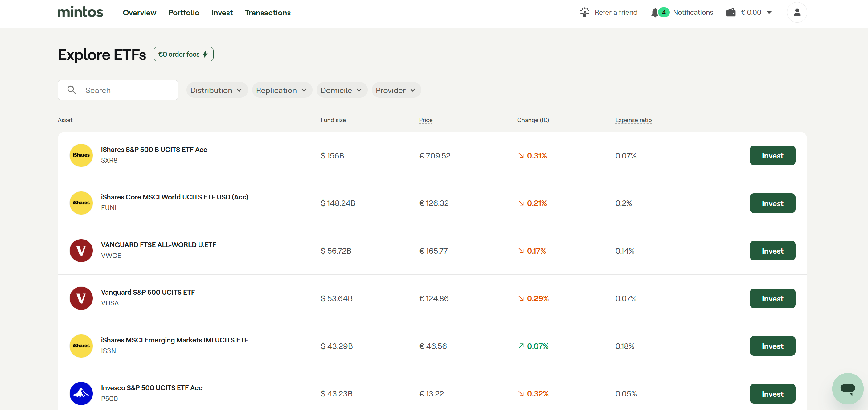Go to the Overview tab

coord(140,13)
